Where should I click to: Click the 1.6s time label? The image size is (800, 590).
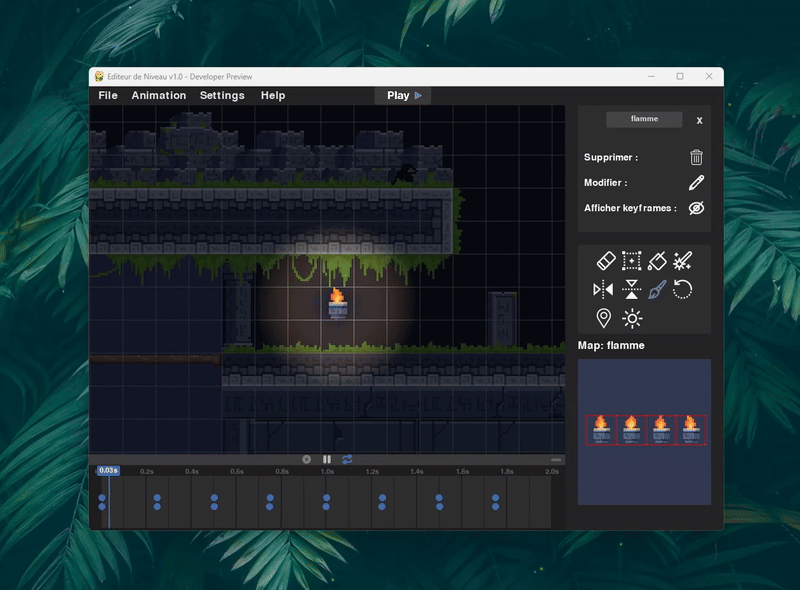(462, 472)
